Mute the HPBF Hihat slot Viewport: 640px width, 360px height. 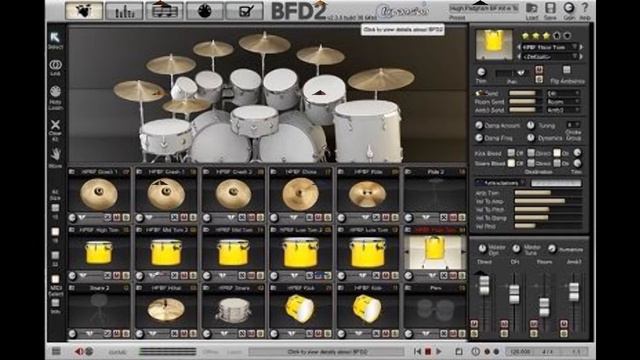pos(184,333)
